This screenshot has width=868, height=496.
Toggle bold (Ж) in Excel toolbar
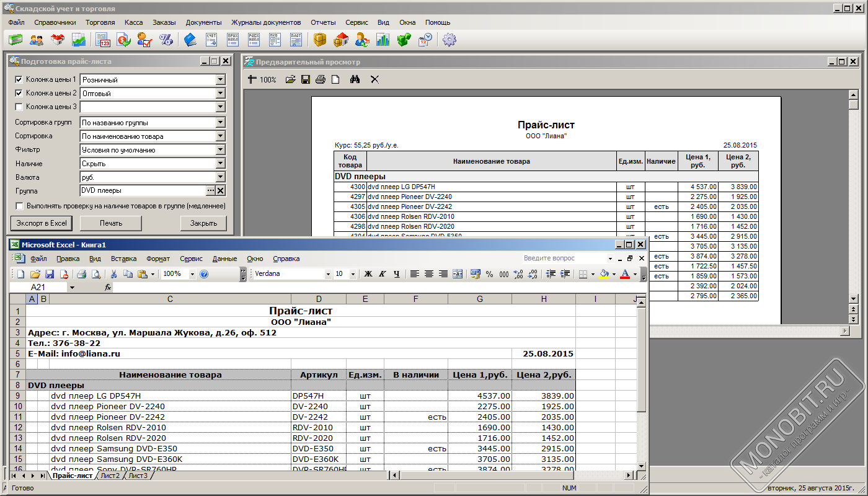[x=368, y=274]
